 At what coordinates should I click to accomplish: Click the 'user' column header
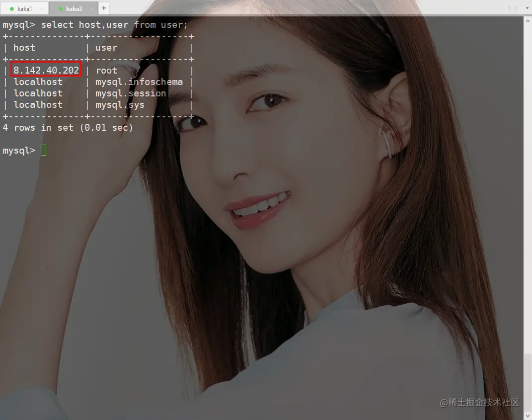click(106, 48)
